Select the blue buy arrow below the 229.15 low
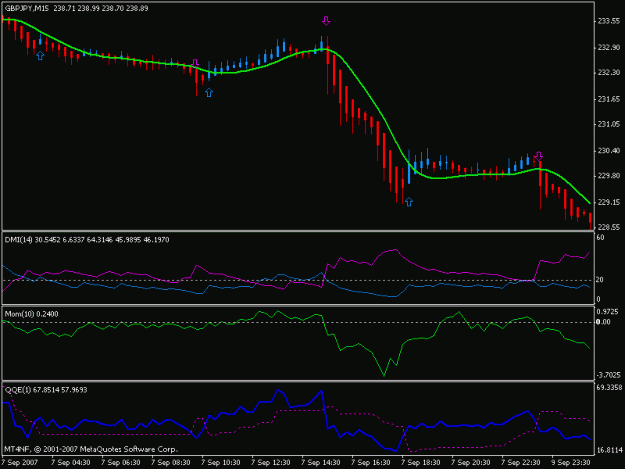The height and width of the screenshot is (469, 625). pyautogui.click(x=409, y=202)
